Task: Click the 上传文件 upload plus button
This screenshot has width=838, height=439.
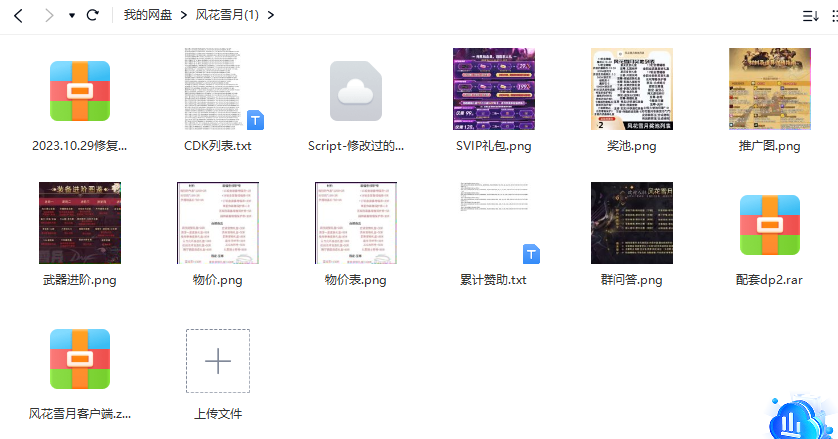Action: coord(218,361)
